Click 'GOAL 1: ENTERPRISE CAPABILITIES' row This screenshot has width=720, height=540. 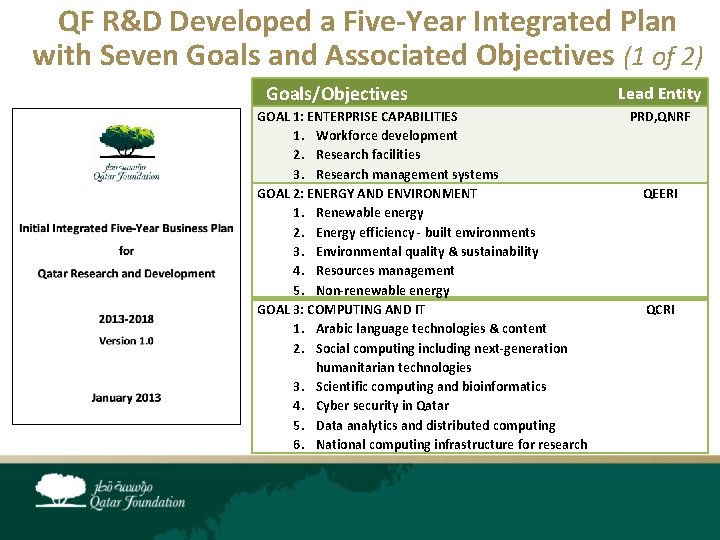pyautogui.click(x=357, y=117)
